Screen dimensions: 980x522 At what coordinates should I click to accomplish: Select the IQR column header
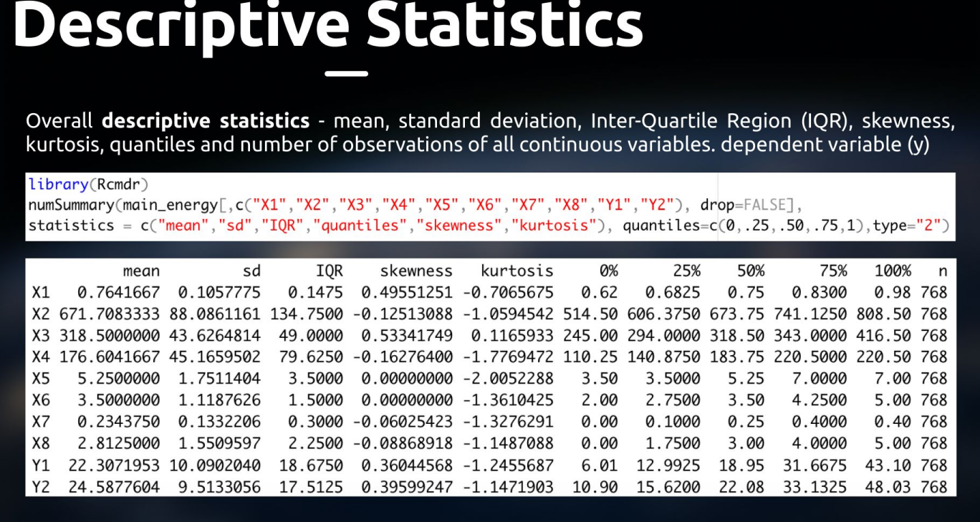331,271
